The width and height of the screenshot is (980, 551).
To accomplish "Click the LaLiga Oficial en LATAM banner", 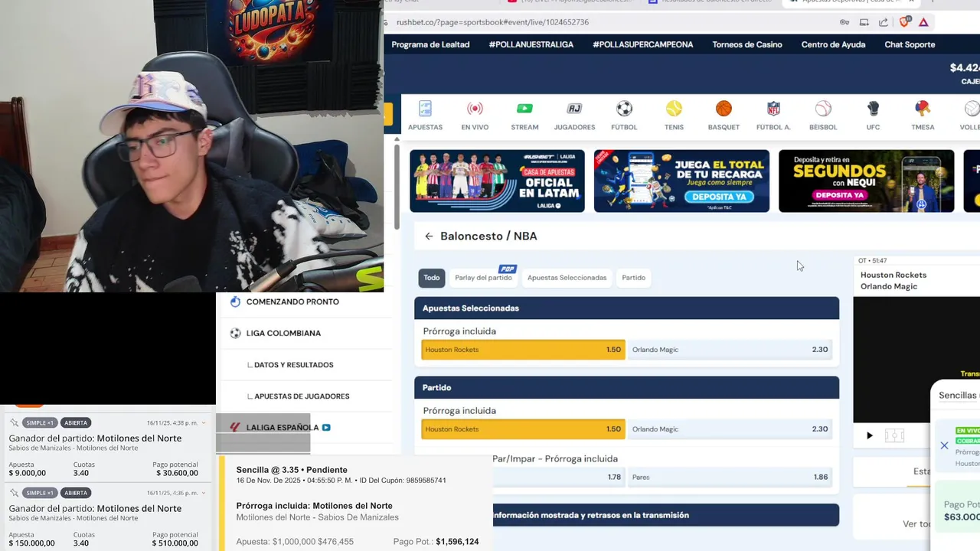I will click(x=497, y=181).
